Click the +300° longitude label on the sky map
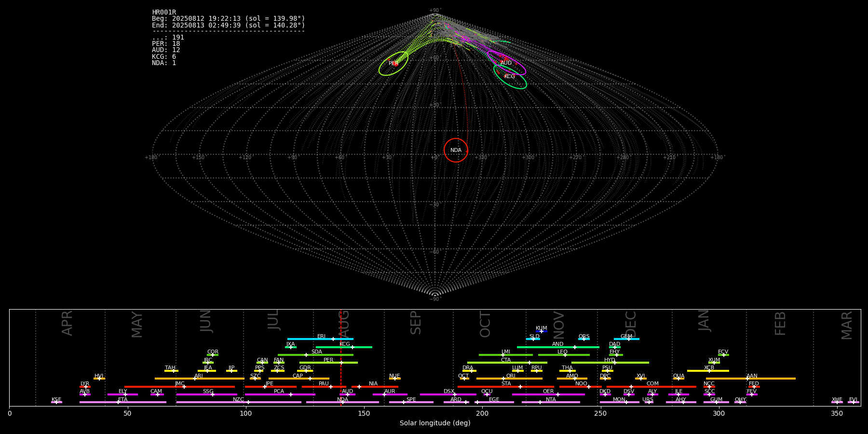Image resolution: width=868 pixels, height=434 pixels. 528,158
